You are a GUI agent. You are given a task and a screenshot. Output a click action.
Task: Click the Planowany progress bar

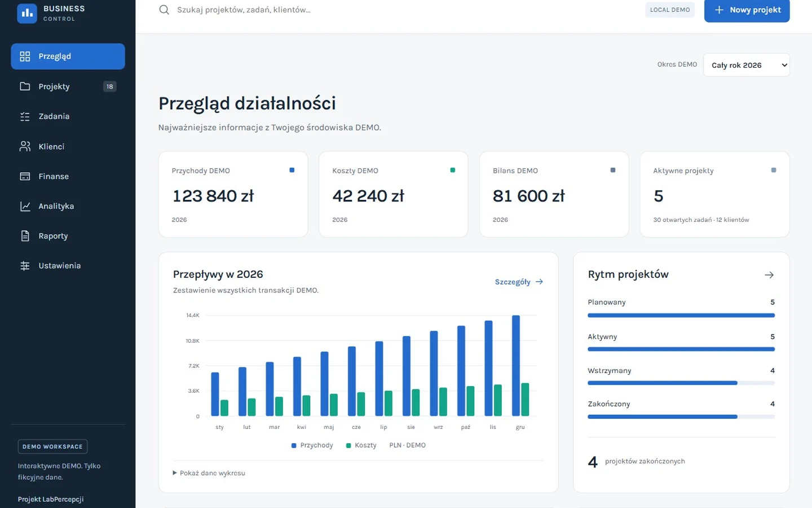tap(681, 316)
